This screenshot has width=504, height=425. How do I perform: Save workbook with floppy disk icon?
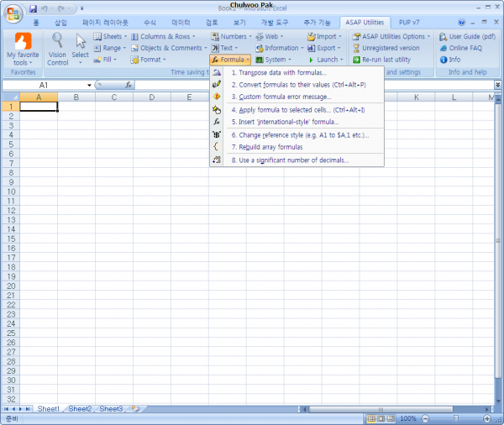pos(33,8)
